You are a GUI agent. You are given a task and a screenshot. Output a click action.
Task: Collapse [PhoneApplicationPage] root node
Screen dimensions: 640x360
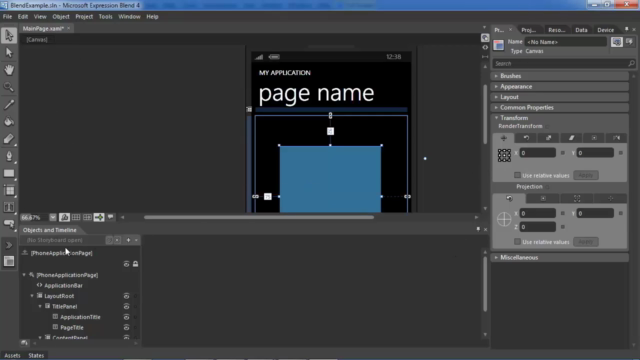24,275
